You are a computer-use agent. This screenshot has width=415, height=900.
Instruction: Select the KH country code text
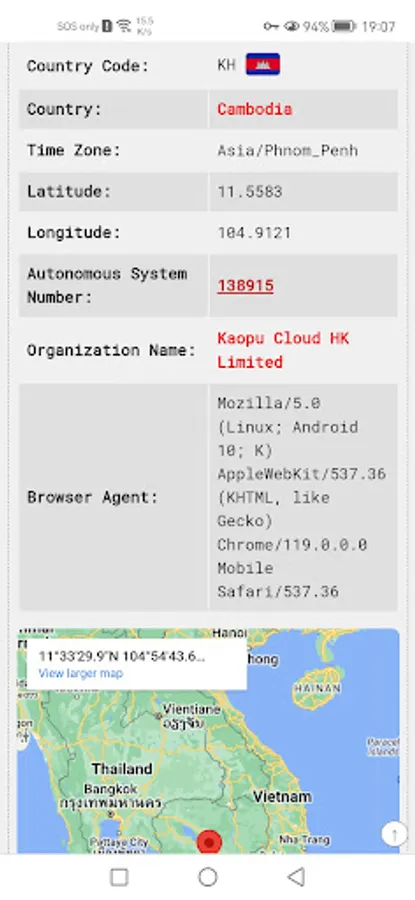226,65
